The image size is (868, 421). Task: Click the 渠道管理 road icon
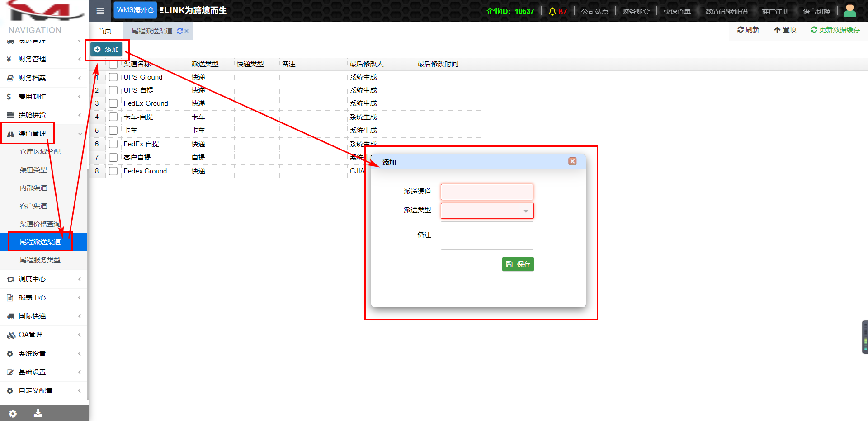[10, 134]
